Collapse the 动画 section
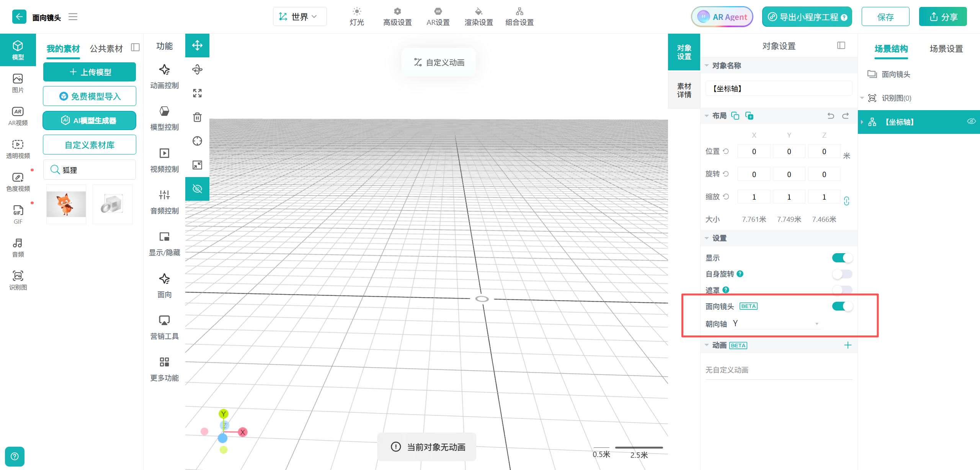 [707, 345]
